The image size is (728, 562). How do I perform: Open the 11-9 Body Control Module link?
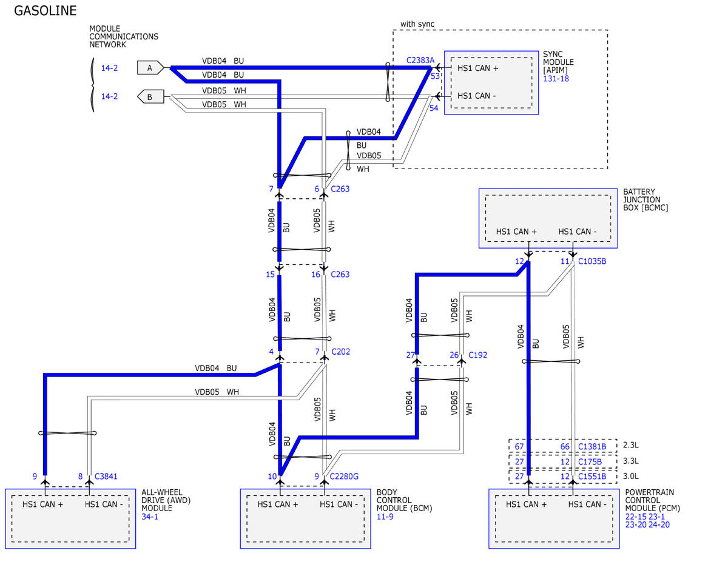(385, 517)
